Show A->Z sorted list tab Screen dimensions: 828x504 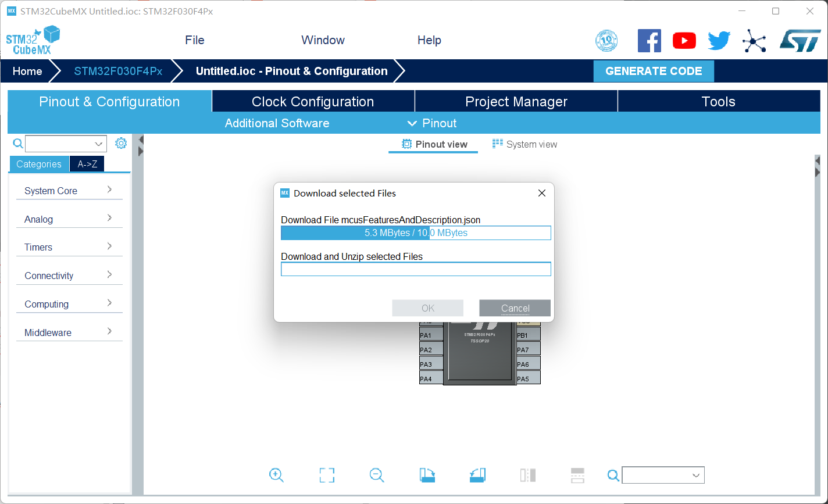(x=87, y=164)
